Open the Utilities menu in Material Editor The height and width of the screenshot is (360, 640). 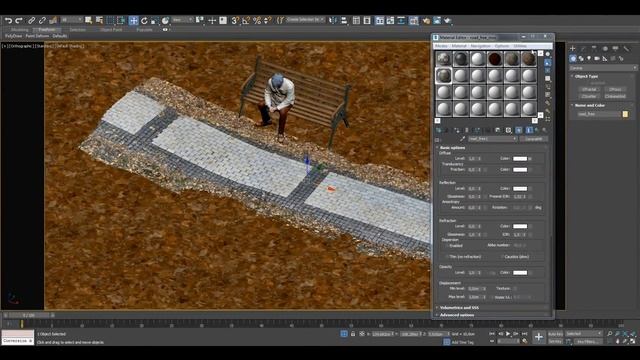[x=520, y=46]
